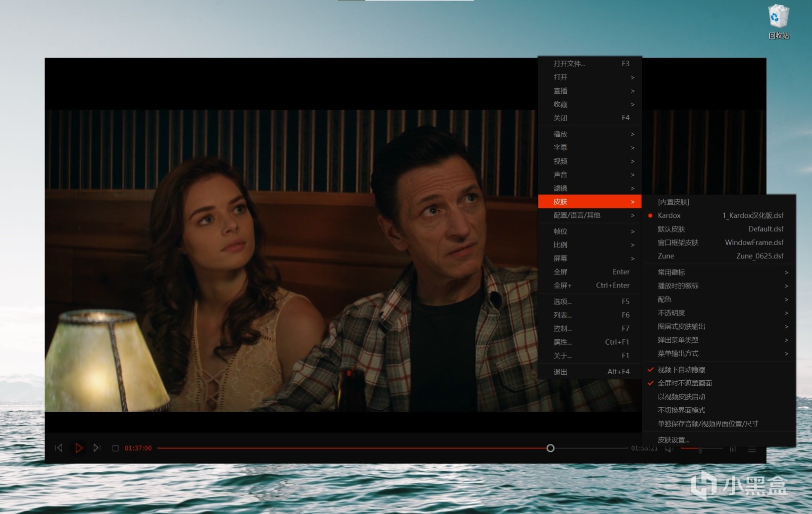The width and height of the screenshot is (812, 514).
Task: Choose 关闭 F4 menu item
Action: pos(590,118)
